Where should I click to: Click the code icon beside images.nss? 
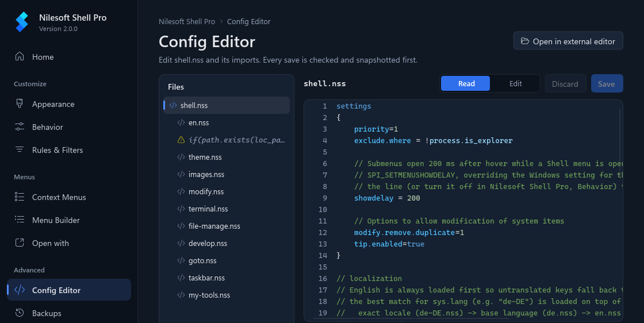[181, 174]
